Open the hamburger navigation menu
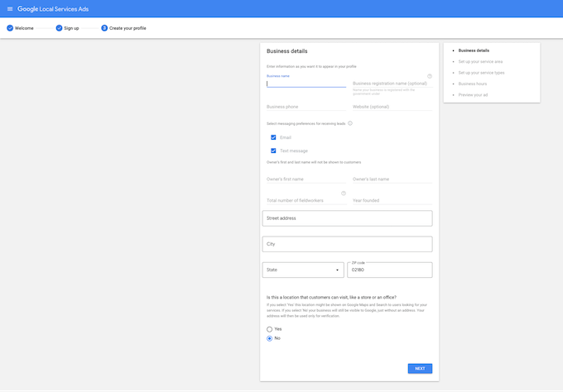 pyautogui.click(x=10, y=8)
